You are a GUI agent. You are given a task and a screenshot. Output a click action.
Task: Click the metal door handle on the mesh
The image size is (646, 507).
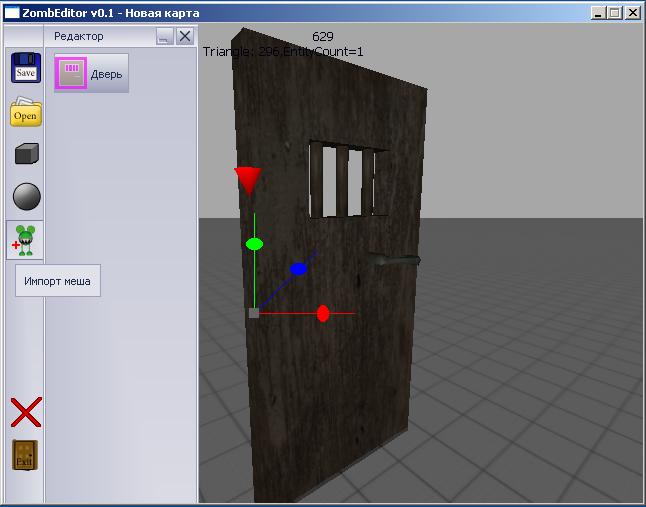click(x=394, y=260)
